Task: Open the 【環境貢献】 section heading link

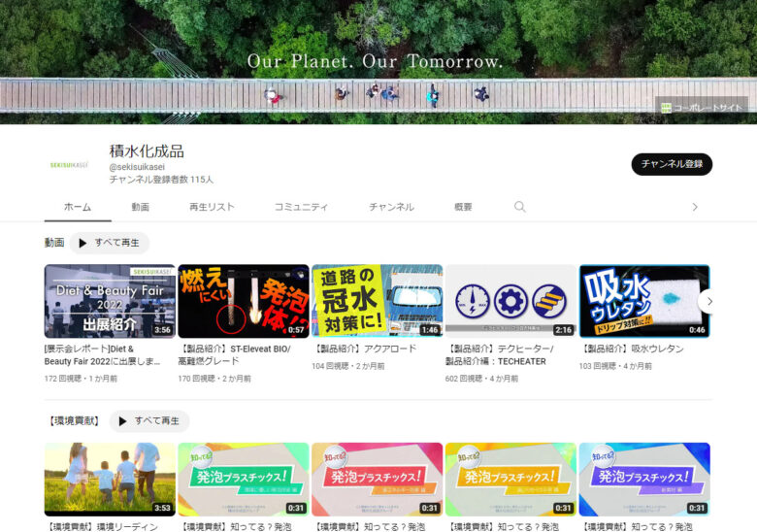Action: click(74, 421)
